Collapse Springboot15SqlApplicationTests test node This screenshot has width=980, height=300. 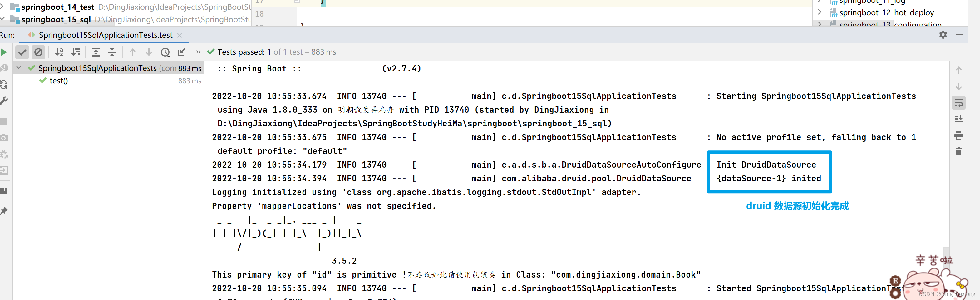click(x=19, y=68)
